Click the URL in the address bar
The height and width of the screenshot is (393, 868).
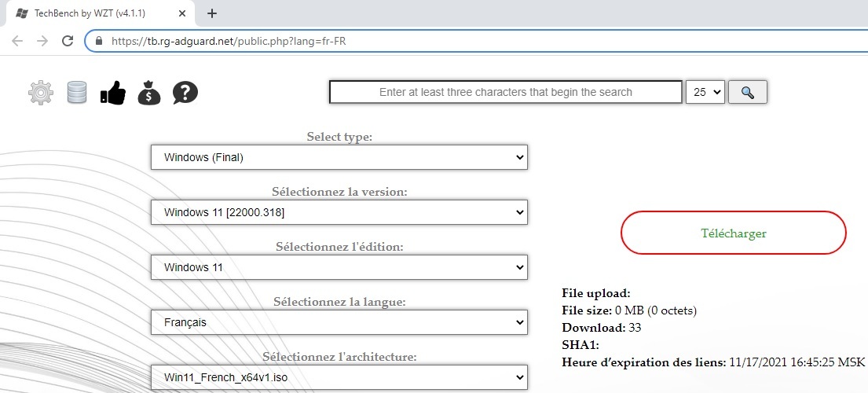[x=229, y=41]
